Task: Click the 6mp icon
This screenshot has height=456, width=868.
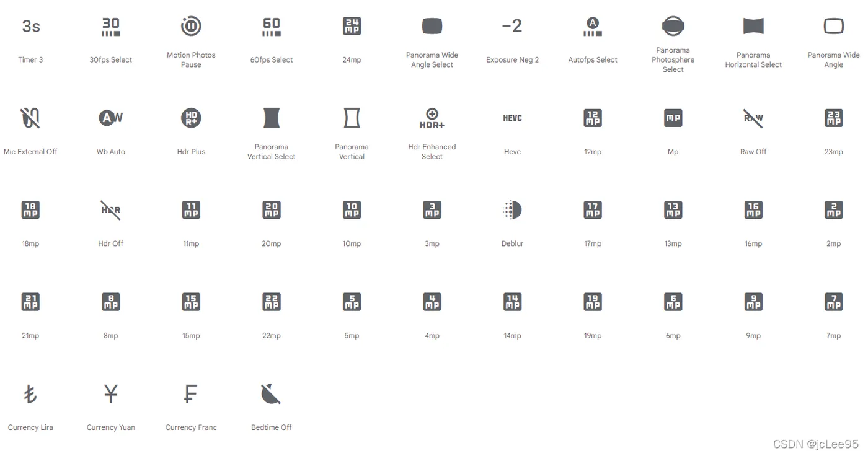Action: (x=673, y=302)
